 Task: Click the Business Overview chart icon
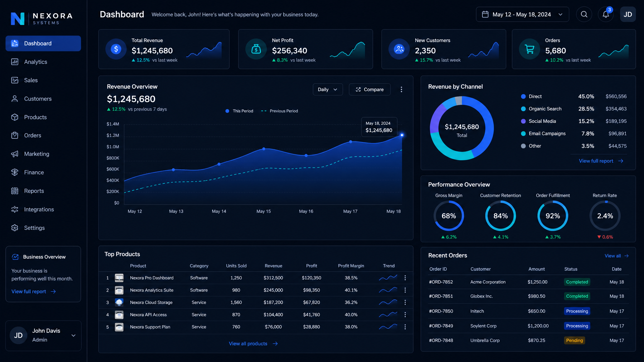coord(15,257)
